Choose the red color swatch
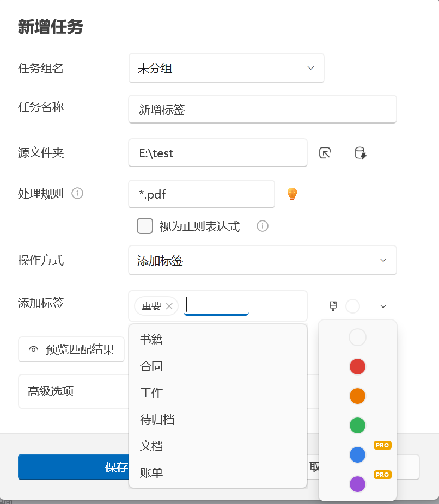The width and height of the screenshot is (439, 504). click(357, 367)
